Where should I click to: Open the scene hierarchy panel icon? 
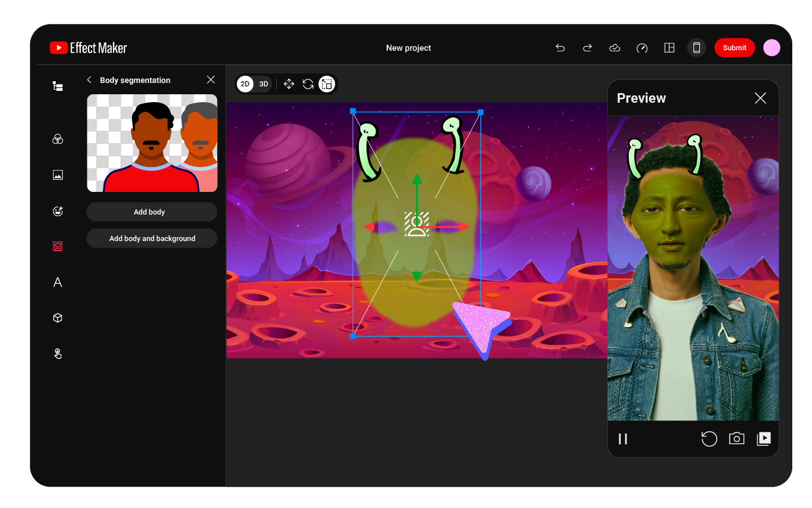click(58, 86)
